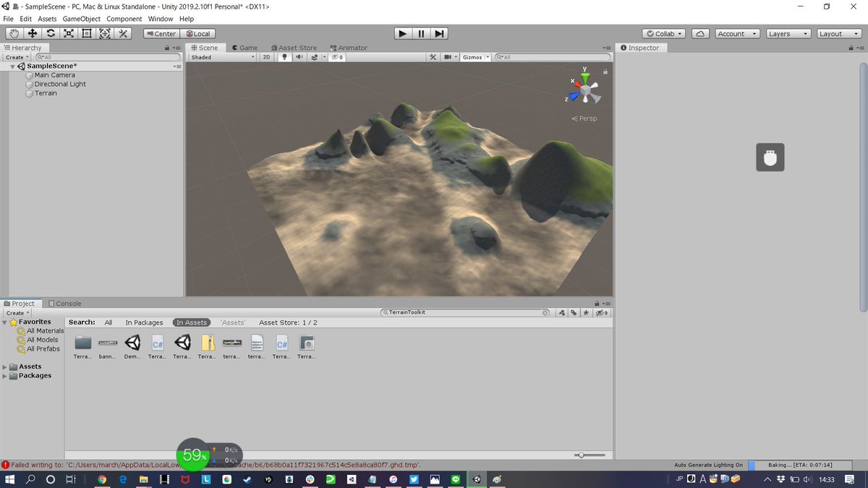The width and height of the screenshot is (868, 488).
Task: Expand the Assets folder
Action: tap(5, 367)
